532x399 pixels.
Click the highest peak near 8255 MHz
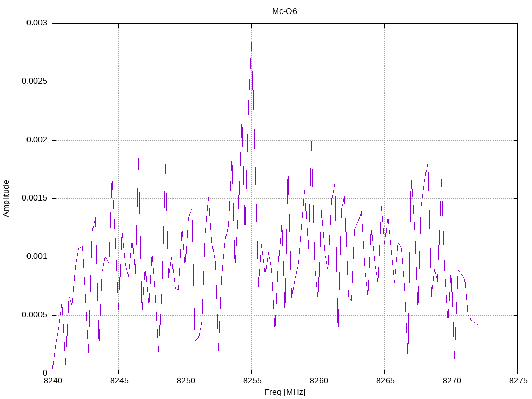point(251,42)
